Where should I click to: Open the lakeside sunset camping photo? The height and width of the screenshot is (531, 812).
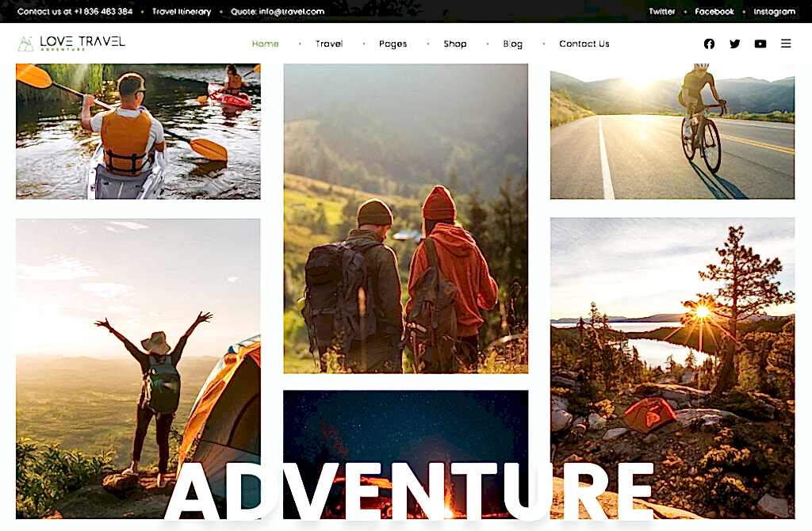(x=672, y=368)
